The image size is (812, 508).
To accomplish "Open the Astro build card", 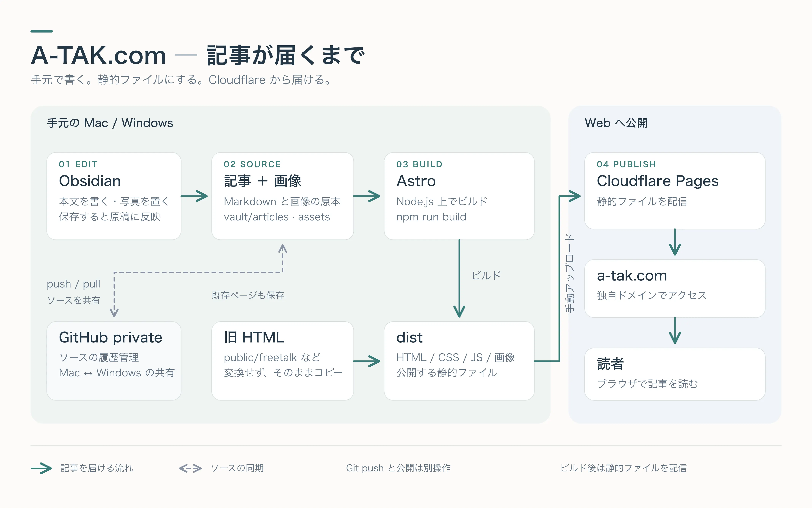I will pyautogui.click(x=459, y=196).
